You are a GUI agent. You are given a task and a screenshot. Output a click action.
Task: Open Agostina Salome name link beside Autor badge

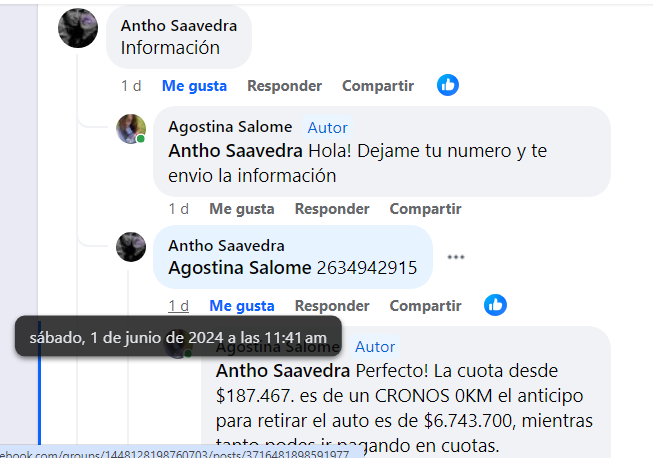(230, 127)
